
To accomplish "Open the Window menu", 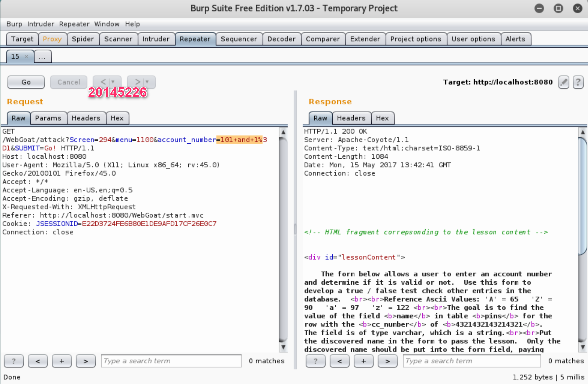I will point(107,24).
